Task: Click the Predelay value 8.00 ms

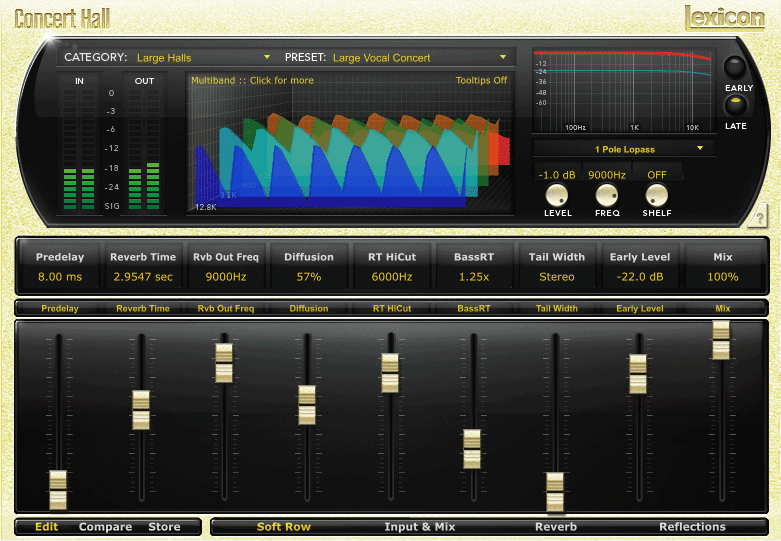Action: pos(60,277)
